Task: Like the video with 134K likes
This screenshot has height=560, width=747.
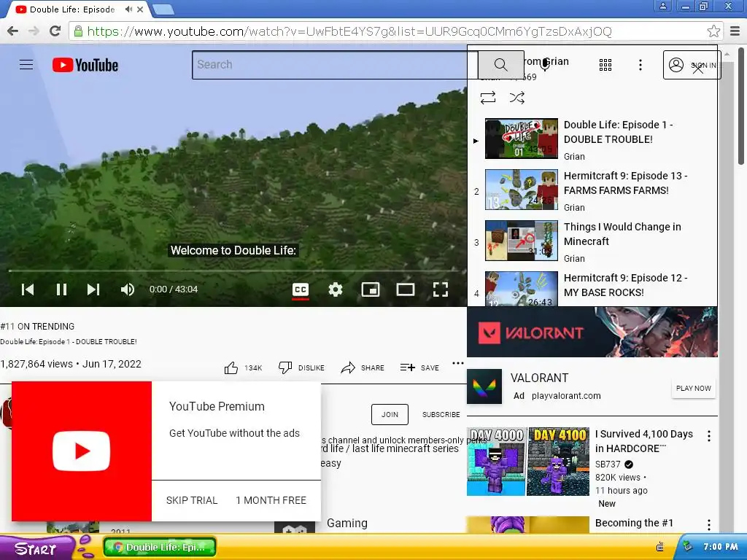Action: point(243,367)
